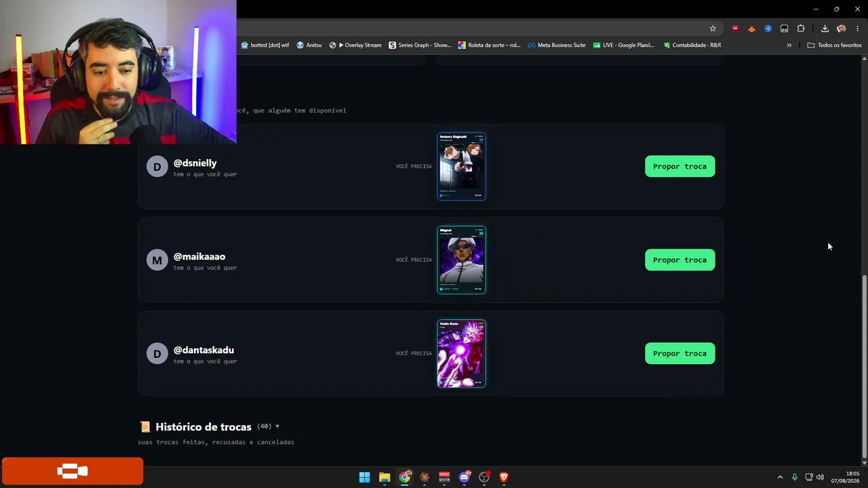Open the Windows Start menu
Screen dimensions: 868x488
click(364, 477)
